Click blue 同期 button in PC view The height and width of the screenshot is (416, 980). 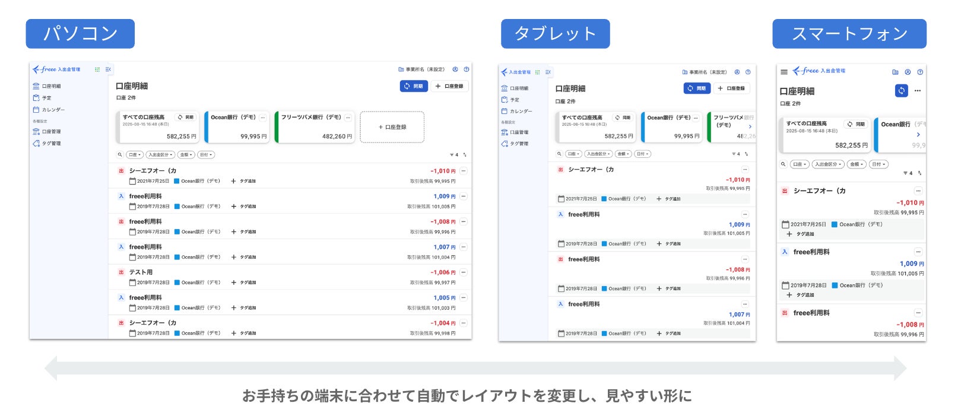[414, 86]
